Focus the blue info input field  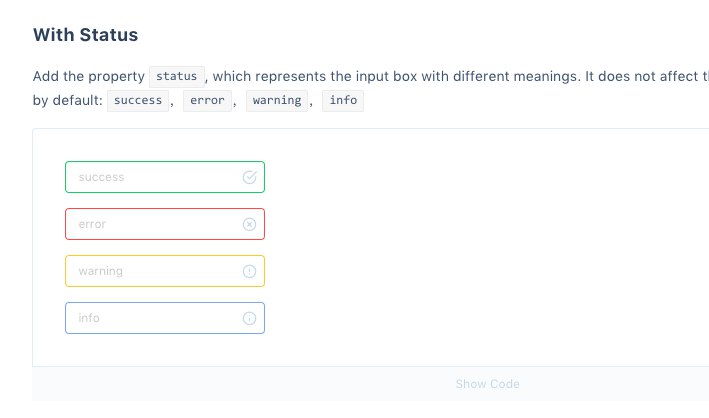pyautogui.click(x=165, y=318)
